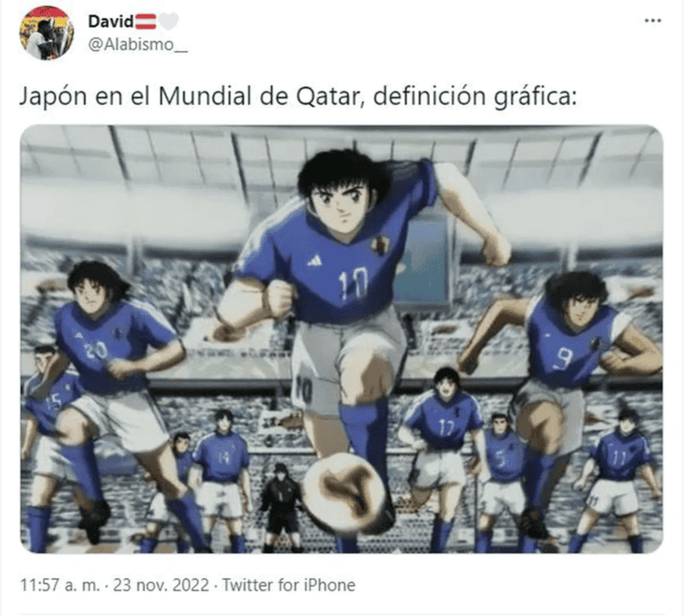Click the Adidas logo on the number 10 jersey

click(x=317, y=261)
